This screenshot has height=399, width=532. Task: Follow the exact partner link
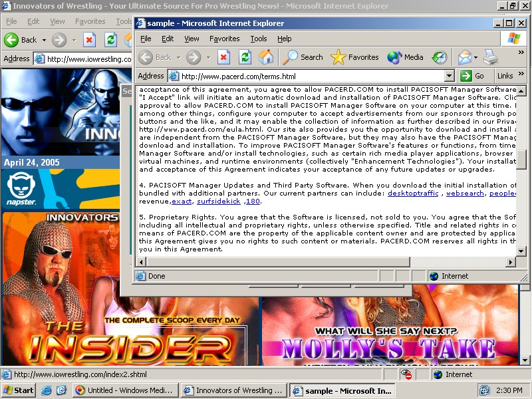click(x=182, y=201)
